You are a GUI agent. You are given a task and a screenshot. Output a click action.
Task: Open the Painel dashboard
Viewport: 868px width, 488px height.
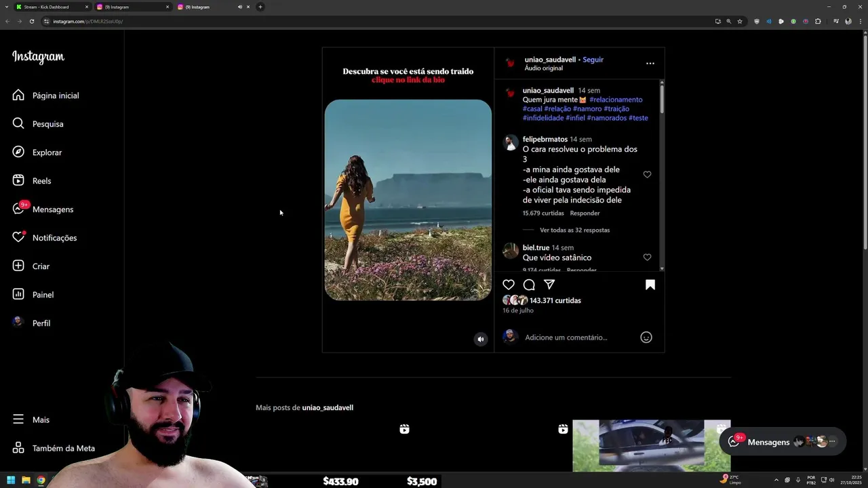tap(34, 295)
